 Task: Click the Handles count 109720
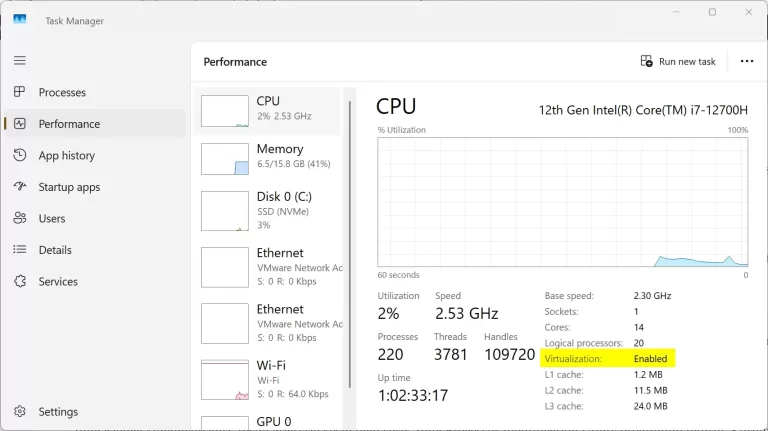pos(509,354)
